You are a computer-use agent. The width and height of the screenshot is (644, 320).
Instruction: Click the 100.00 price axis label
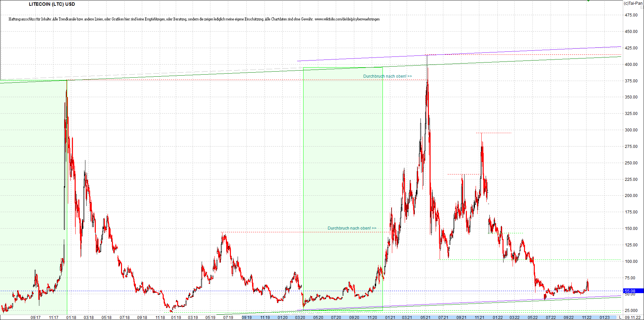pyautogui.click(x=631, y=262)
